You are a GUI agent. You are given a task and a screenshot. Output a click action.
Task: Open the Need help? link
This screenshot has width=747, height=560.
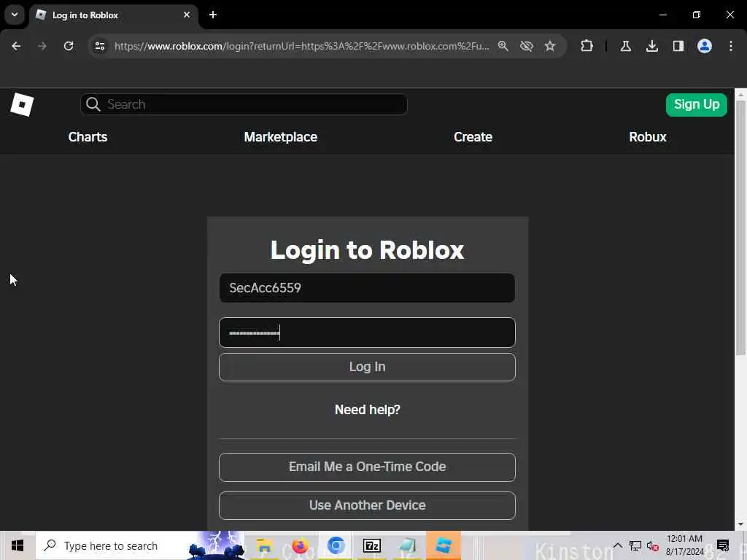[x=368, y=410]
